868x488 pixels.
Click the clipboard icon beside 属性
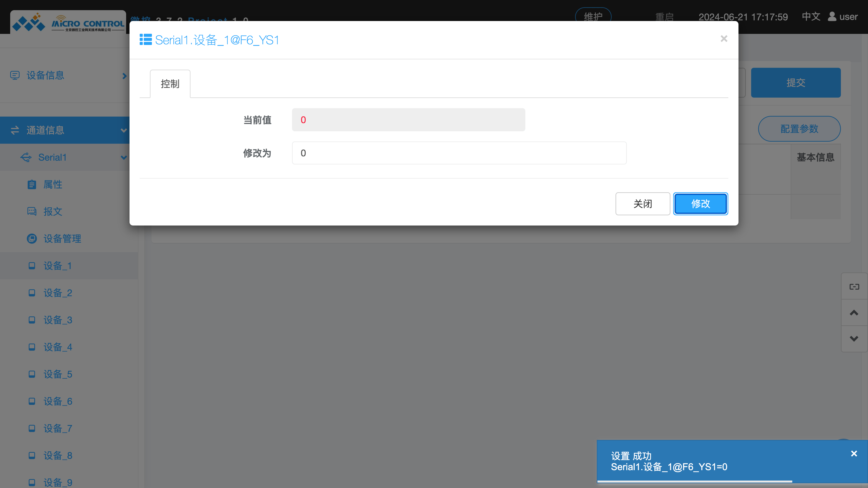[x=32, y=184]
